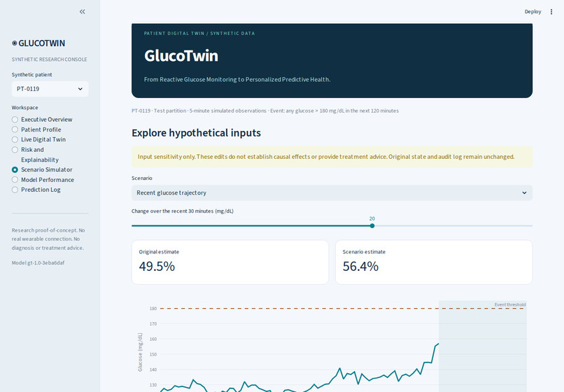Screen dimensions: 564x392
Task: Collapse the sidebar with double-chevron icon
Action: point(83,11)
